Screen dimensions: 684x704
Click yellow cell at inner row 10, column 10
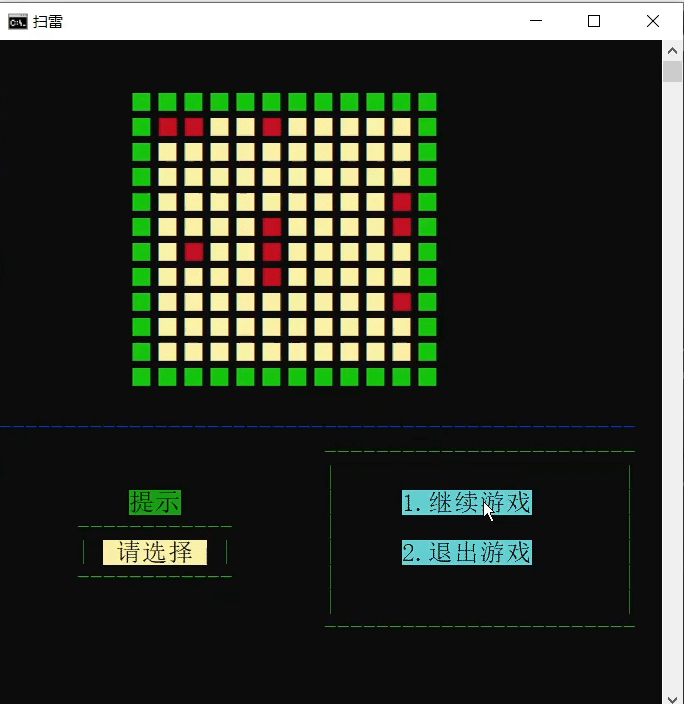point(402,352)
